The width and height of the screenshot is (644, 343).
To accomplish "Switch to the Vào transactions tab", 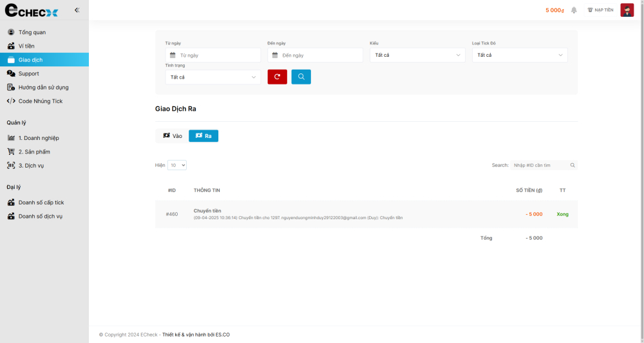I will tap(172, 136).
